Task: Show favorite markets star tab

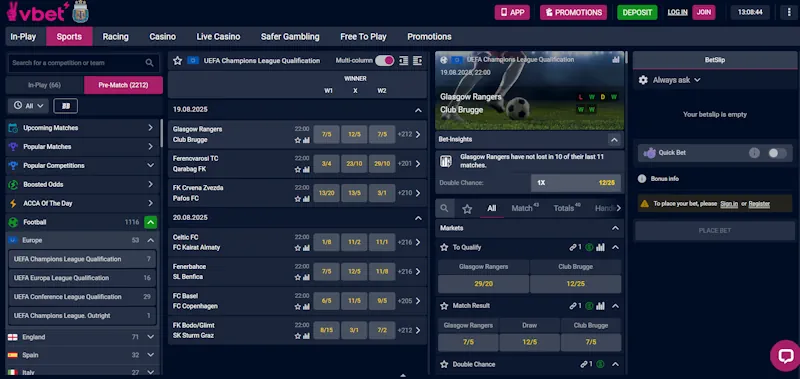Action: point(467,209)
